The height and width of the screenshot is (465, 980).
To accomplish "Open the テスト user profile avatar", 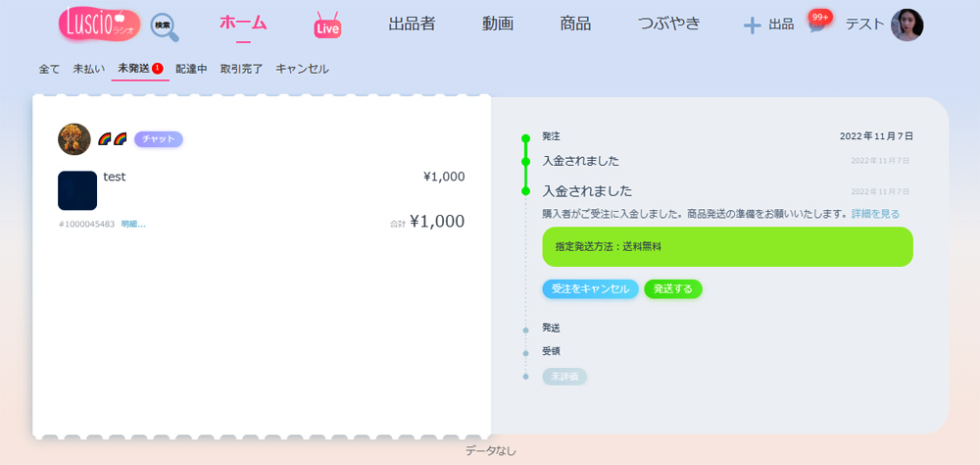I will [906, 25].
